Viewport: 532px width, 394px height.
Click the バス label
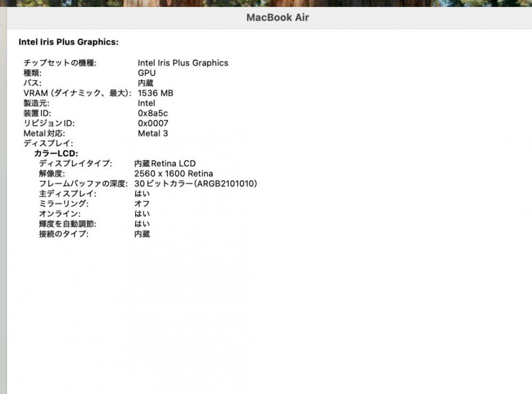(x=32, y=83)
